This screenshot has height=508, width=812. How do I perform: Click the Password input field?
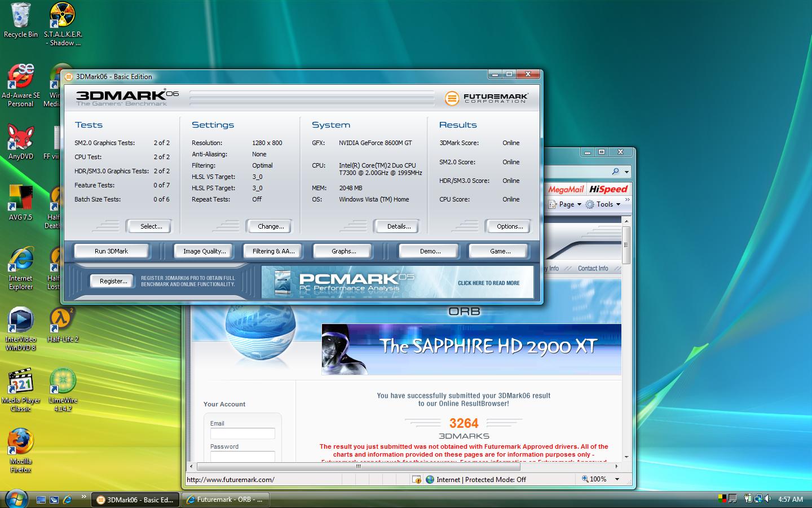pyautogui.click(x=242, y=457)
